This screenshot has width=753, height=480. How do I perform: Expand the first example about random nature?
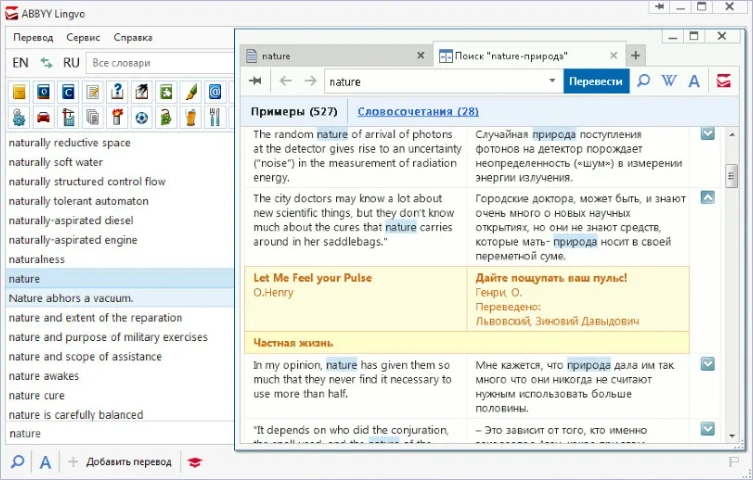coord(707,133)
